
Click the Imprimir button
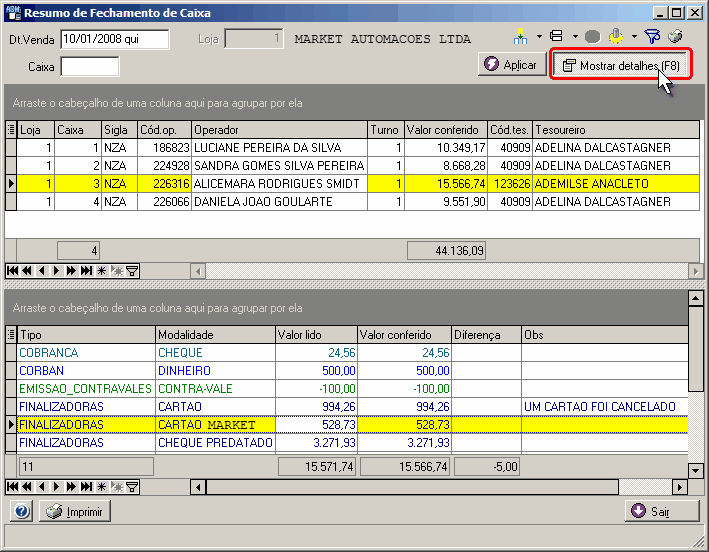[x=75, y=512]
